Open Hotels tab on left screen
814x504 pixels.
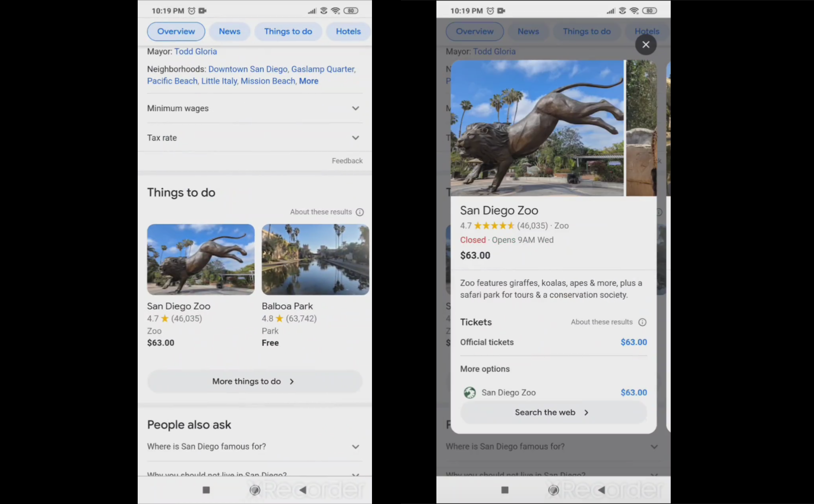point(348,31)
